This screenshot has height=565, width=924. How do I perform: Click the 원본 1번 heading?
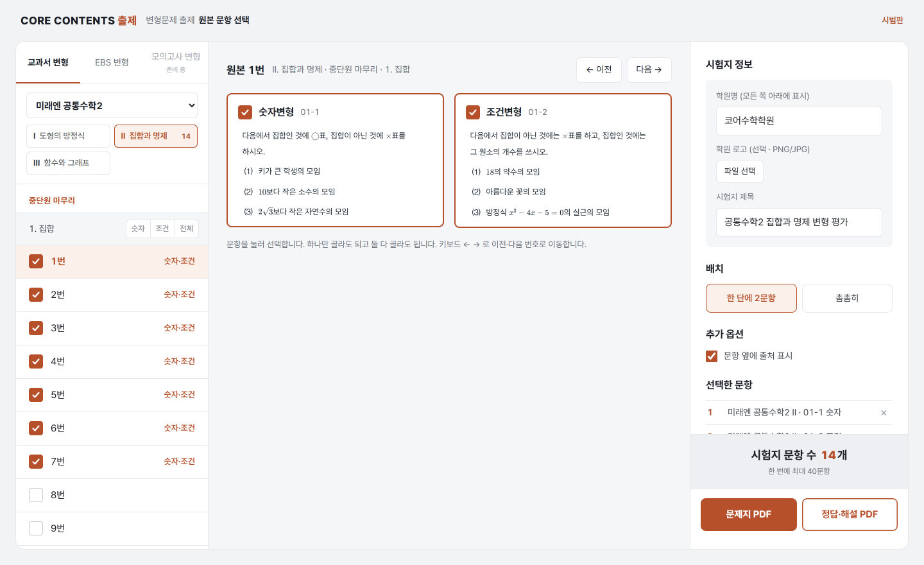[x=245, y=70]
